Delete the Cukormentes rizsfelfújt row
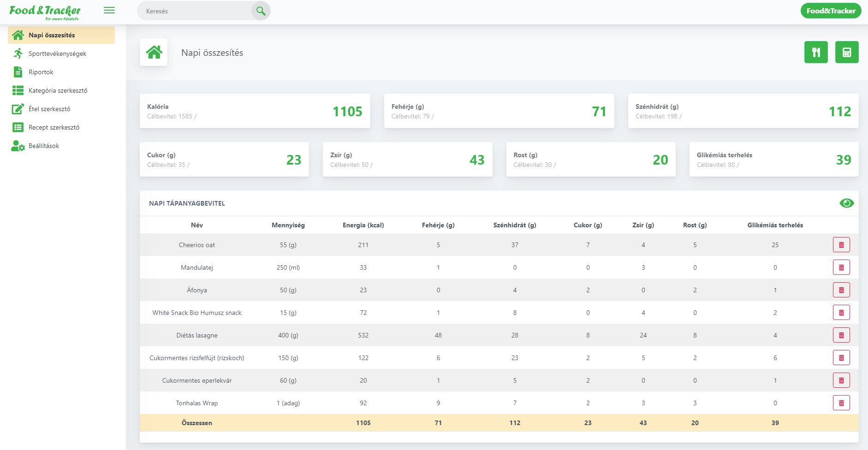Viewport: 868px width, 450px height. click(841, 358)
